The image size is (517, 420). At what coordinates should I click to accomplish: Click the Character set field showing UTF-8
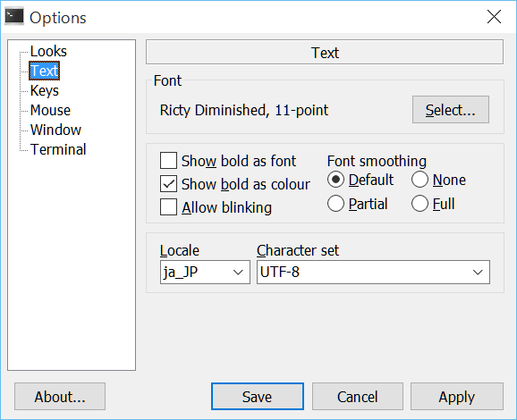(x=373, y=272)
